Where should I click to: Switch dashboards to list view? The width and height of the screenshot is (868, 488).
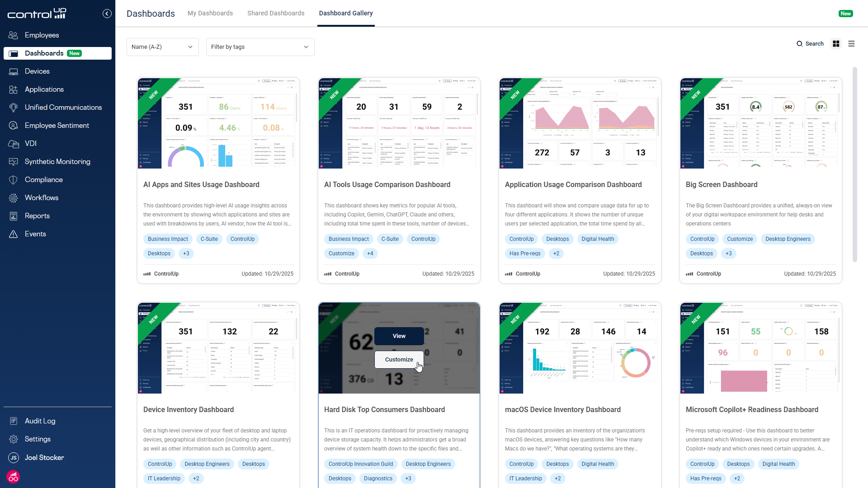pos(852,43)
